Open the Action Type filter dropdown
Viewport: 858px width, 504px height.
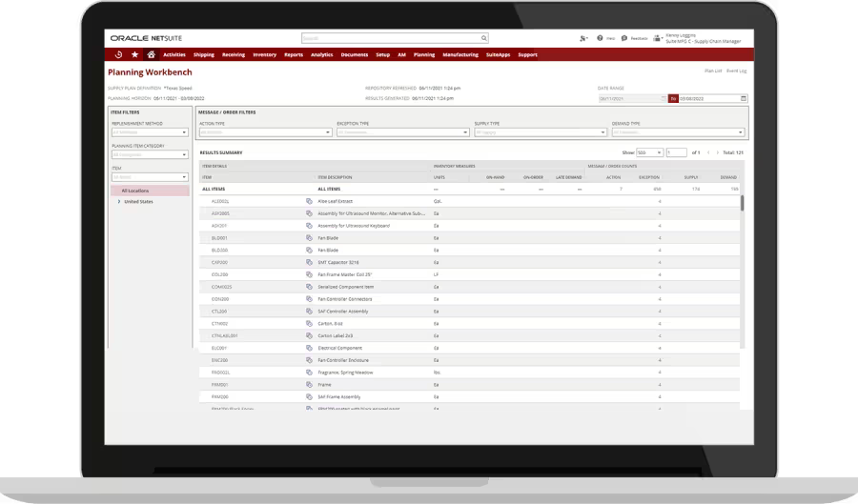[x=262, y=132]
